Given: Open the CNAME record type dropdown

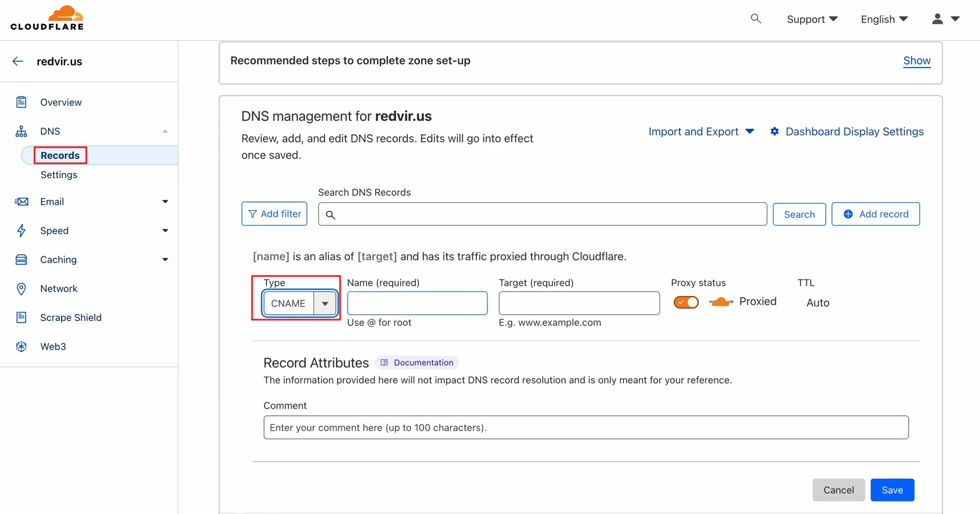Looking at the screenshot, I should pyautogui.click(x=300, y=303).
